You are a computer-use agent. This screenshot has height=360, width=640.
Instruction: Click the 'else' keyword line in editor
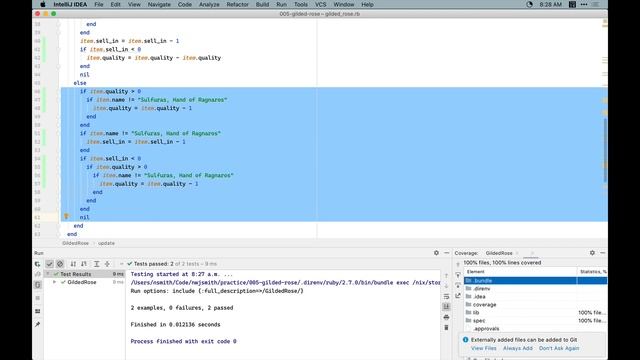80,83
